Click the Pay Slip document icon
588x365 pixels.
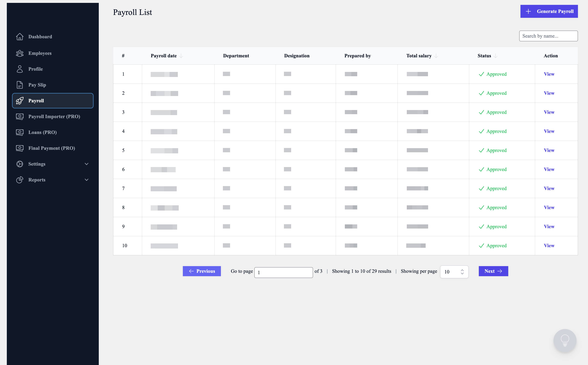[x=20, y=85]
